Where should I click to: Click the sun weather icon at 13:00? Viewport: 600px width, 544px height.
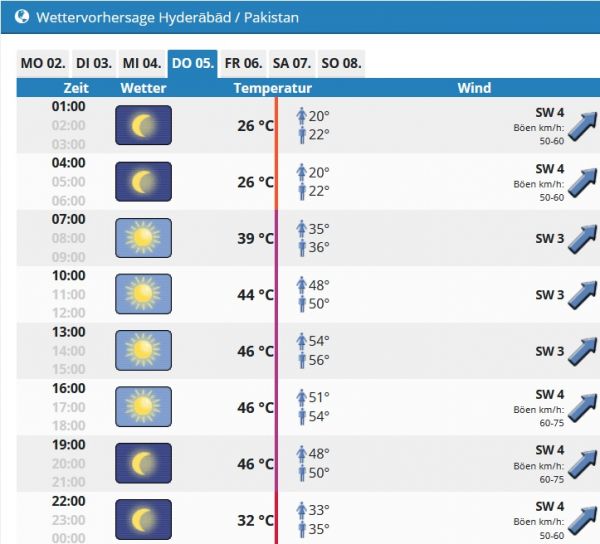point(143,351)
